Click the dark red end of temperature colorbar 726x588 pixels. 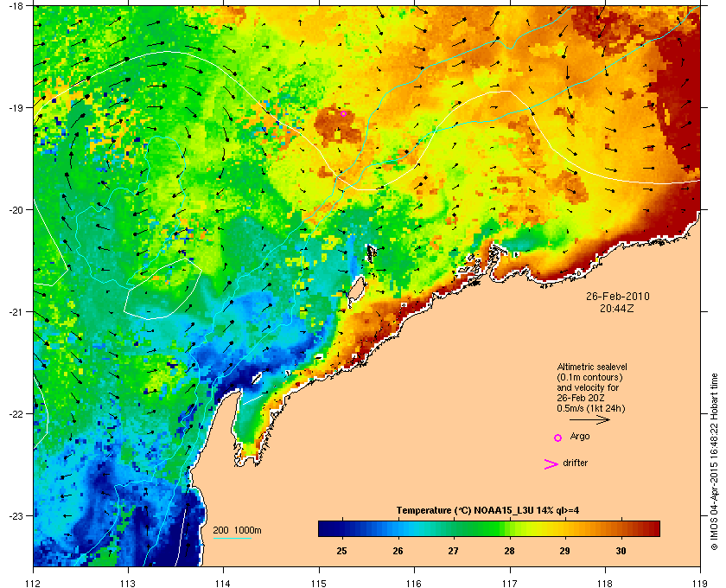tap(653, 528)
